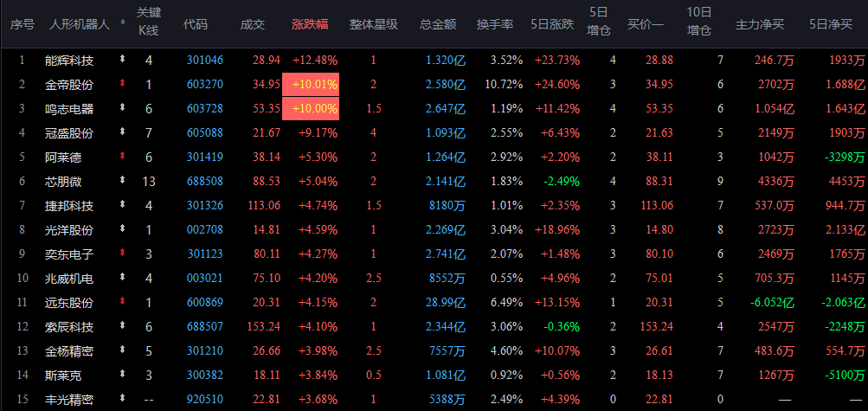Image resolution: width=868 pixels, height=411 pixels.
Task: Click stock code 301210
Action: coord(205,352)
